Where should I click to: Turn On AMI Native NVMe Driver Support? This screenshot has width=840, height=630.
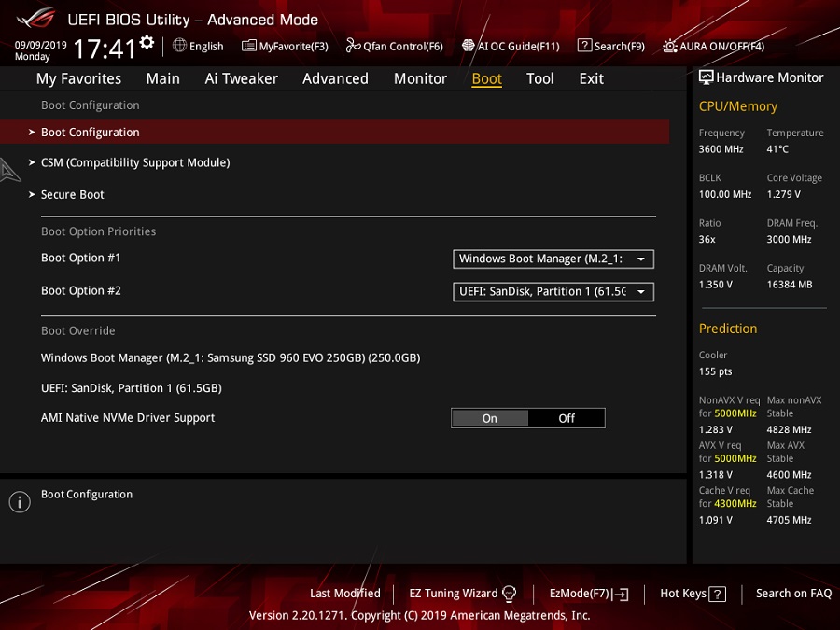click(490, 418)
